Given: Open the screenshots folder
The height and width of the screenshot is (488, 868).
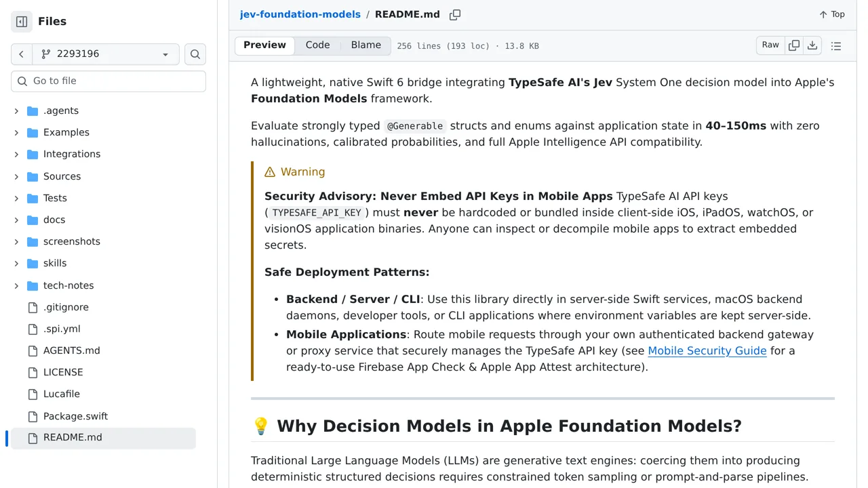Looking at the screenshot, I should tap(72, 242).
